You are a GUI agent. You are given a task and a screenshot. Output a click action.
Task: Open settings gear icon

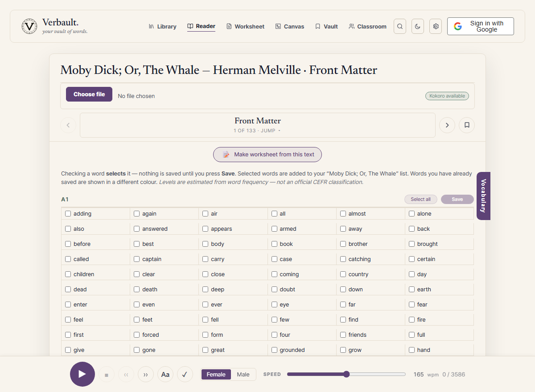click(436, 26)
